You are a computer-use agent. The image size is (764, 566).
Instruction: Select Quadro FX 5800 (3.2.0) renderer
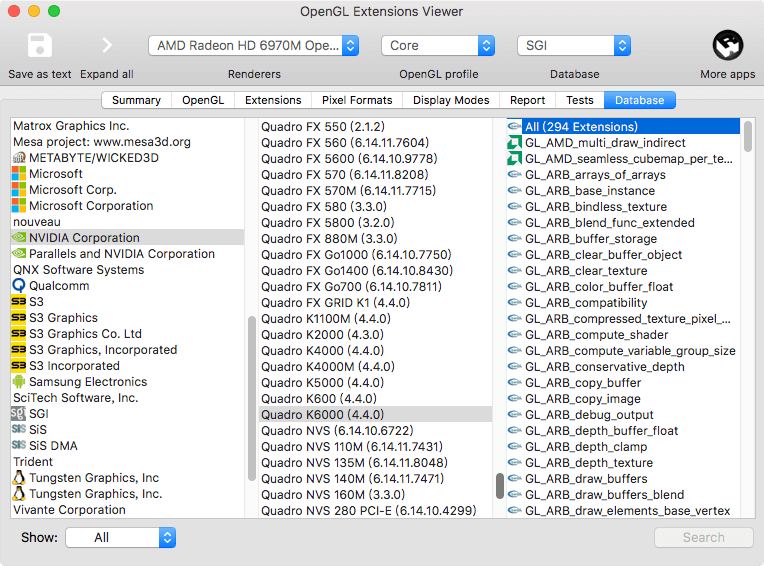click(x=375, y=223)
